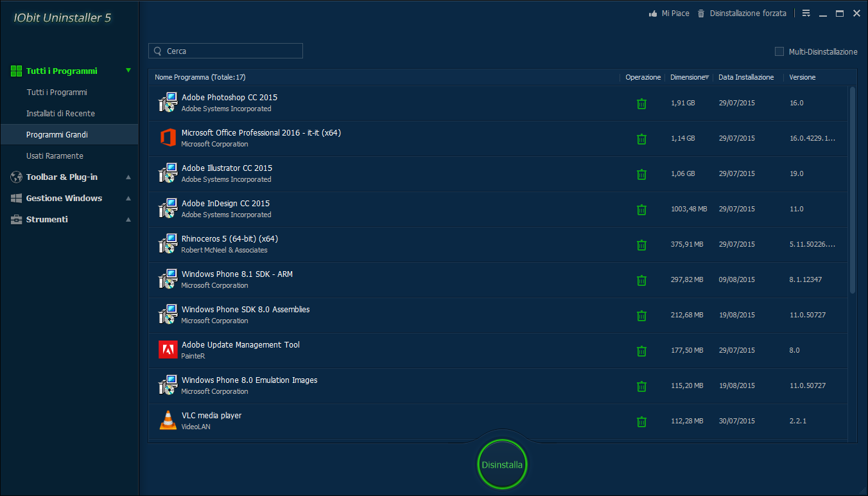868x496 pixels.
Task: Expand the Toolbar & Plug-in section arrow
Action: click(x=128, y=177)
